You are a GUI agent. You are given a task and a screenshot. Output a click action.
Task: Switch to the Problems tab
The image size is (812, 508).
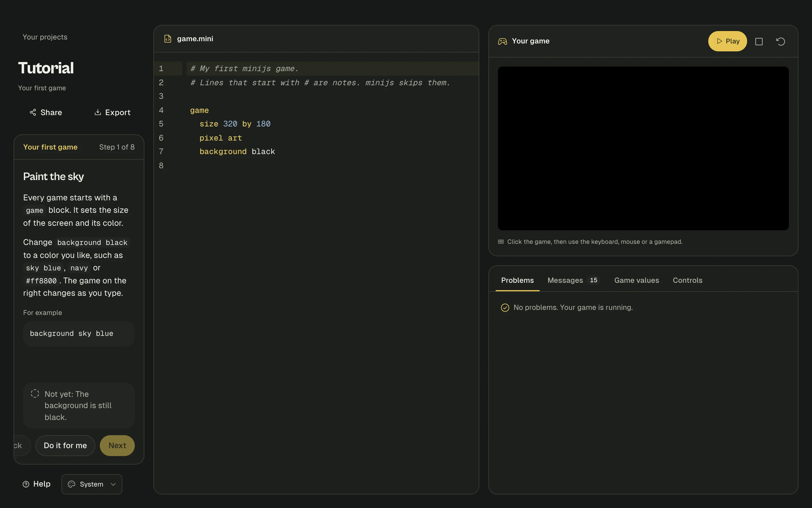[517, 280]
